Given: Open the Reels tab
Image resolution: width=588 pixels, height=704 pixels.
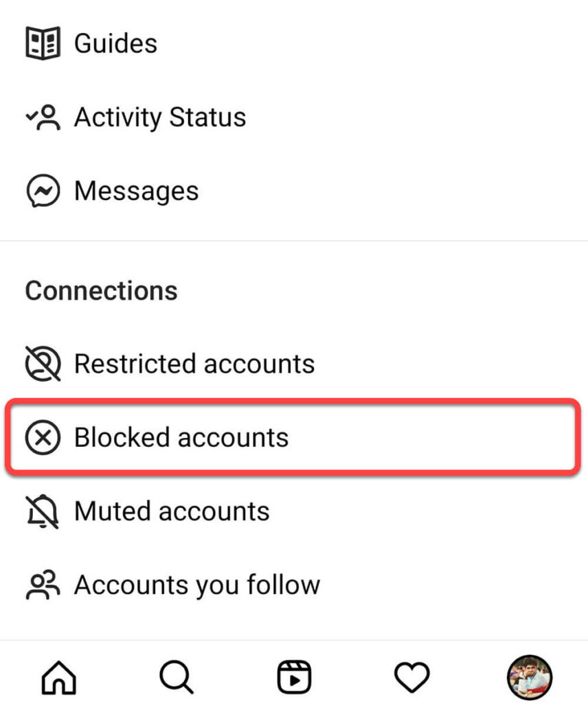Looking at the screenshot, I should (x=294, y=677).
